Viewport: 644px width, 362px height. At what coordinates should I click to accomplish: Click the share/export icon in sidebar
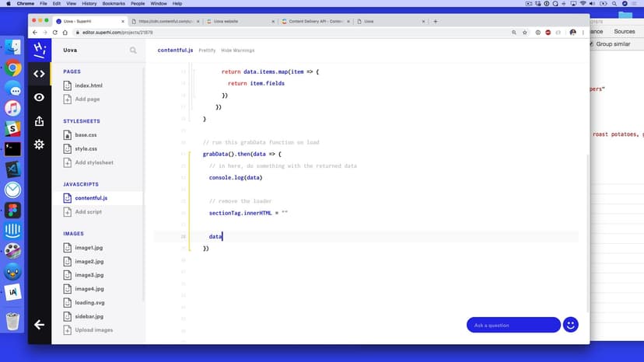[39, 121]
